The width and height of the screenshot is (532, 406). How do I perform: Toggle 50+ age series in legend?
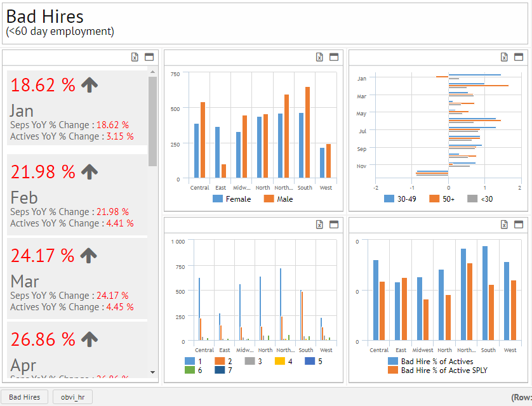(x=444, y=199)
